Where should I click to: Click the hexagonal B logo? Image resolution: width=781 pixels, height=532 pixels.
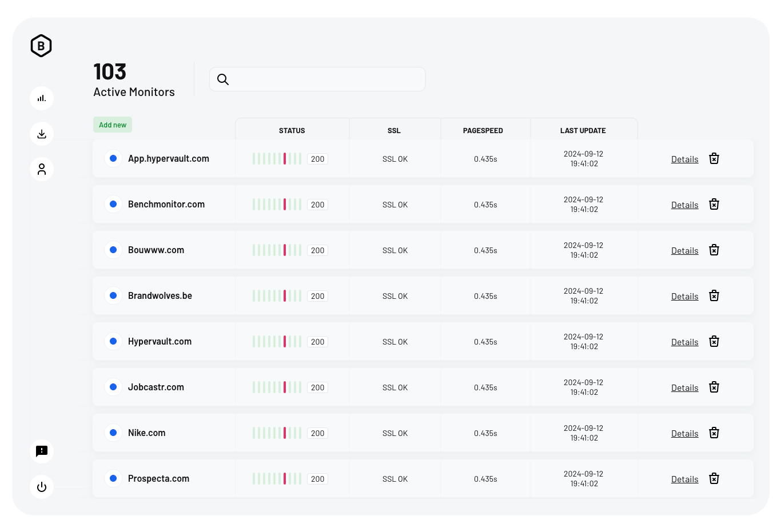coord(41,46)
